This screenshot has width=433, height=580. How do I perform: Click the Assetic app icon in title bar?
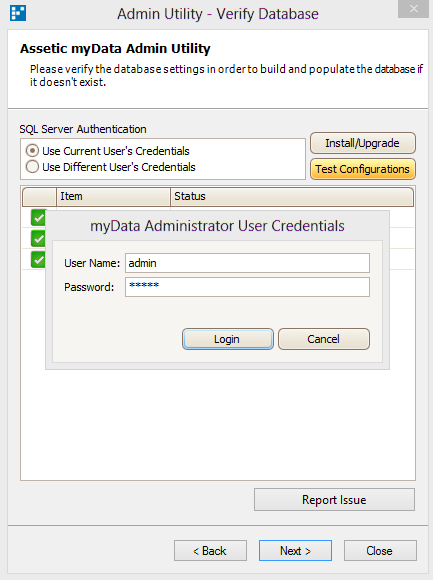point(18,13)
